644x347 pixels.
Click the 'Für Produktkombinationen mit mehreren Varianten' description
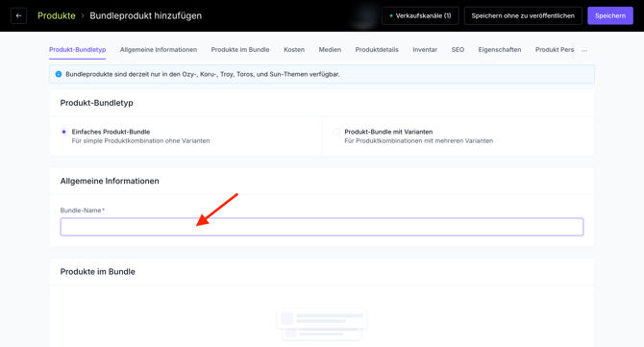pos(418,141)
